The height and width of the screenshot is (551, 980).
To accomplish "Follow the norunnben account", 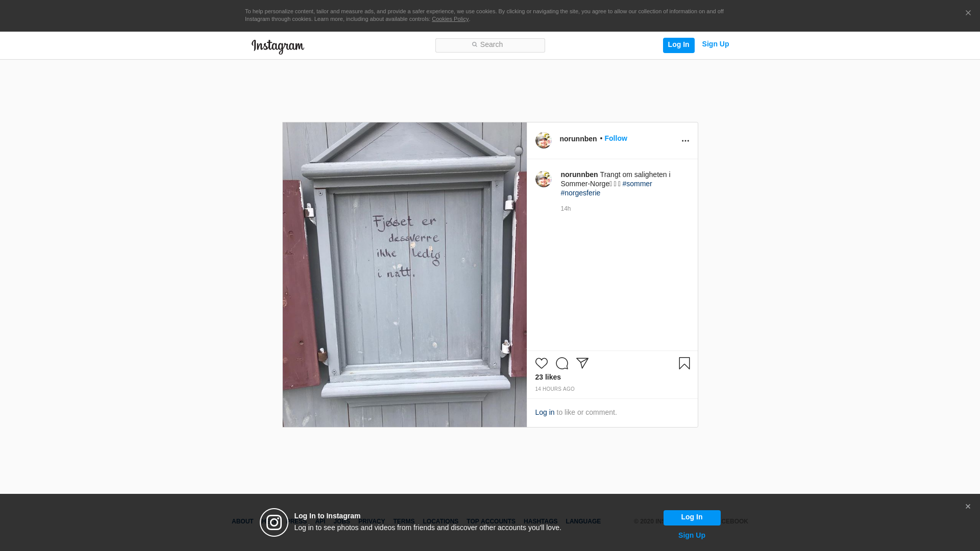I will [x=616, y=138].
